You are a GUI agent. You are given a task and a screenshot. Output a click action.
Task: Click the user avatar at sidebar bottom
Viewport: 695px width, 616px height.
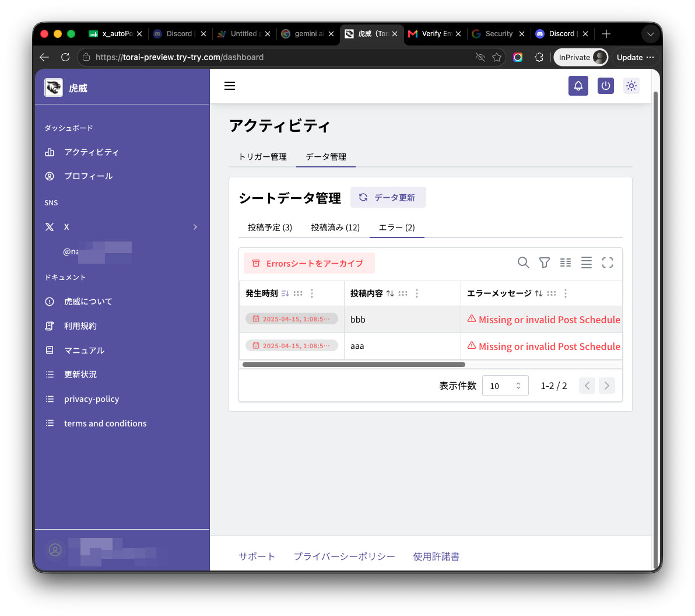tap(55, 550)
